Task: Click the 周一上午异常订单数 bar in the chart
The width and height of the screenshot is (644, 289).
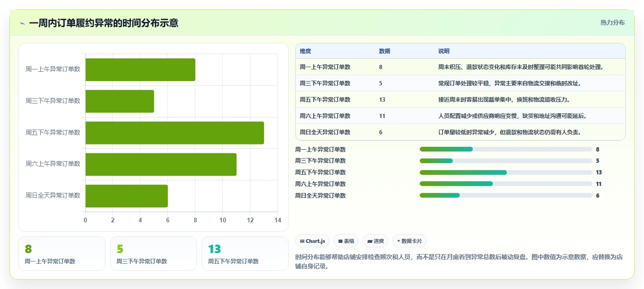Action: pyautogui.click(x=140, y=69)
